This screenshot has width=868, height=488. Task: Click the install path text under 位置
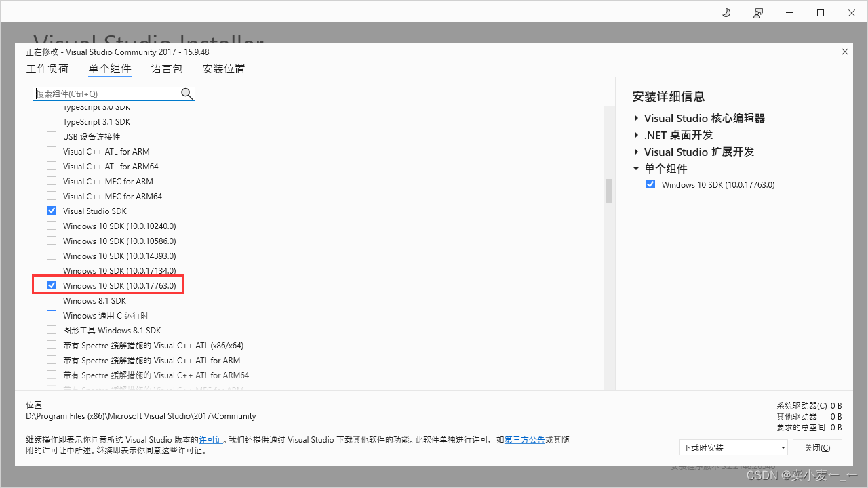click(141, 416)
